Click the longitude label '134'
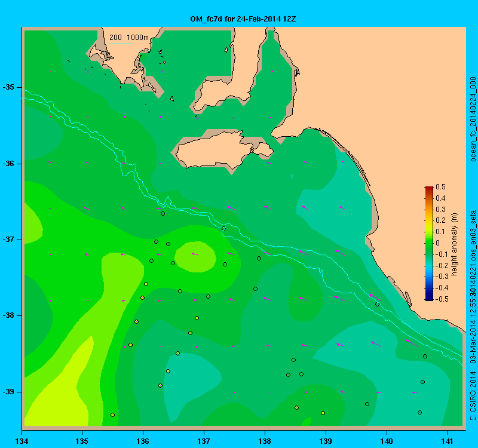 pos(22,441)
